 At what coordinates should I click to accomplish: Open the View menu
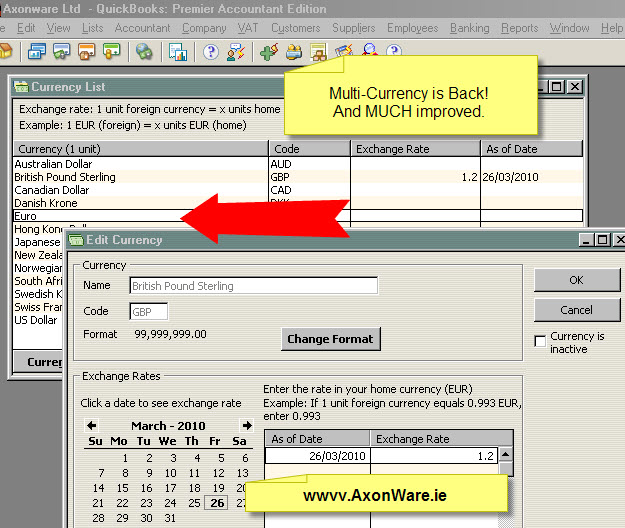coord(58,28)
